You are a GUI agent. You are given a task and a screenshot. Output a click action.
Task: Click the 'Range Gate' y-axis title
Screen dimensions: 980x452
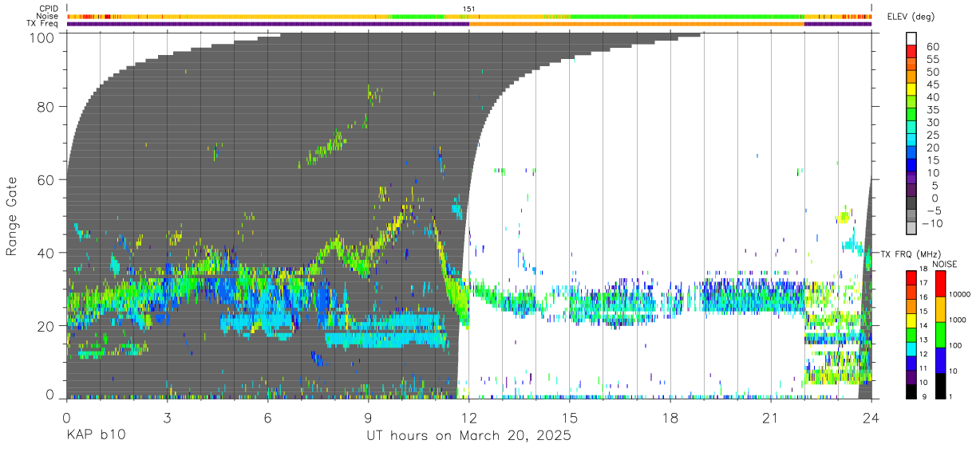click(12, 216)
